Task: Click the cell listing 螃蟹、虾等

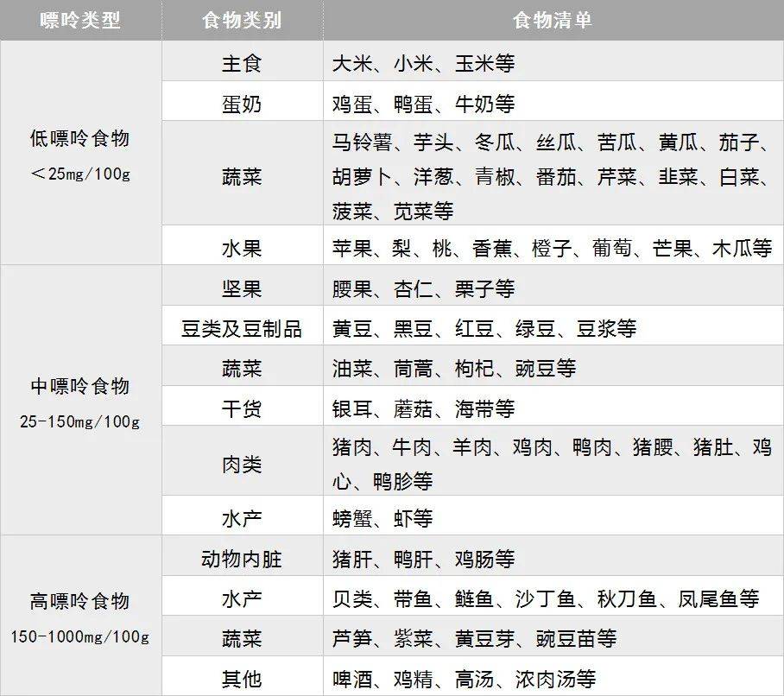Action: pyautogui.click(x=553, y=519)
